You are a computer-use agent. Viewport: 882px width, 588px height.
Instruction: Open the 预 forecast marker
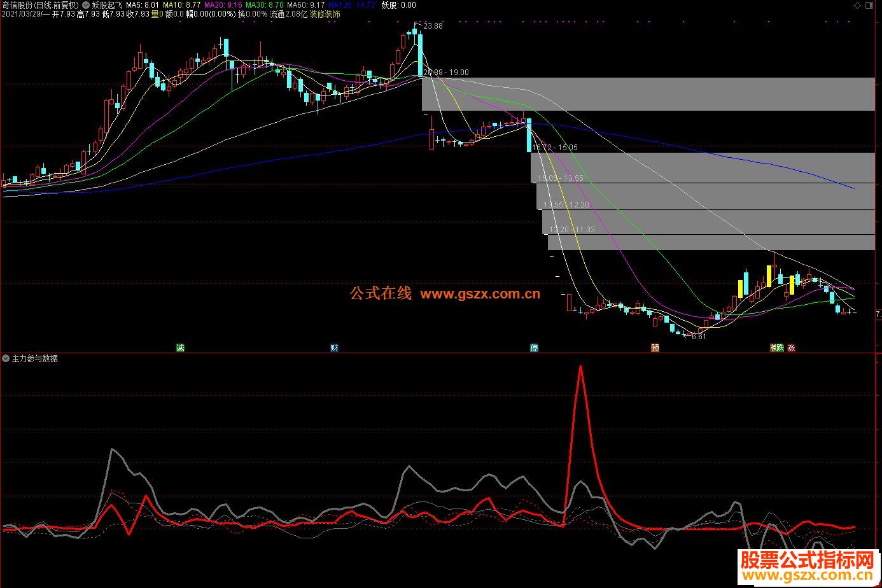(x=655, y=347)
